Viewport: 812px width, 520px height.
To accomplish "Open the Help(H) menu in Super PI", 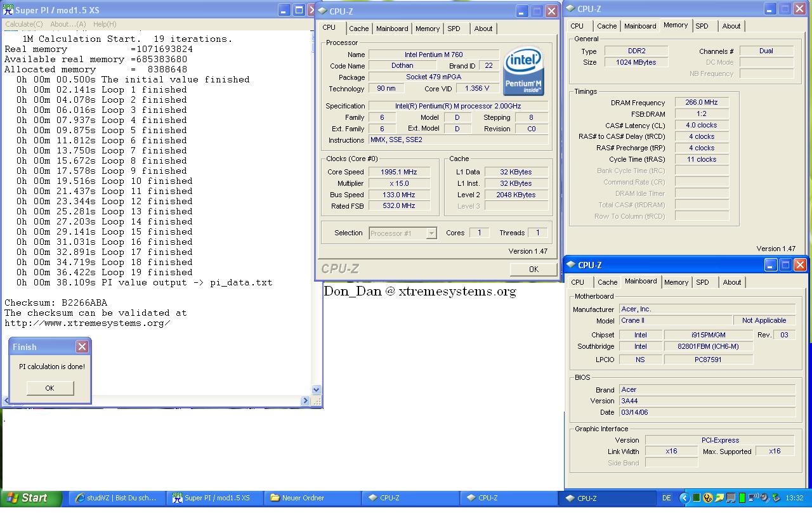I will tap(105, 24).
